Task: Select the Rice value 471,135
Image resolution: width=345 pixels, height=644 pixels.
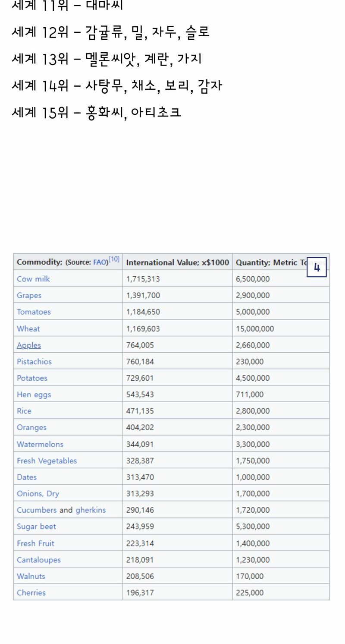Action: coord(140,410)
